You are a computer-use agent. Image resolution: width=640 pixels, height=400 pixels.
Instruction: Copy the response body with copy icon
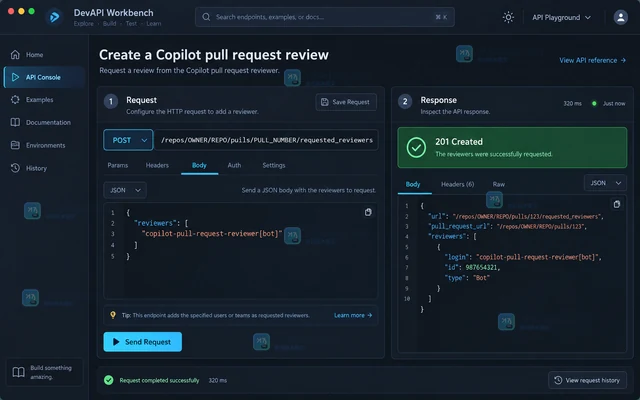pyautogui.click(x=617, y=204)
